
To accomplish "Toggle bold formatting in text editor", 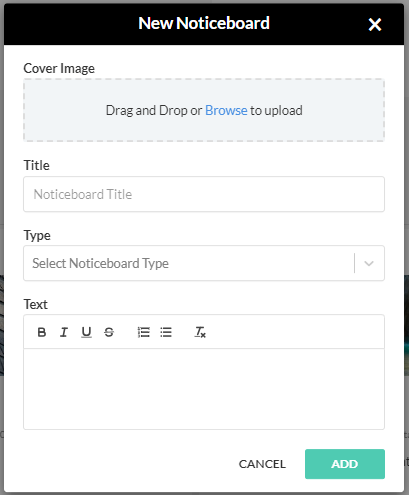I will (42, 332).
